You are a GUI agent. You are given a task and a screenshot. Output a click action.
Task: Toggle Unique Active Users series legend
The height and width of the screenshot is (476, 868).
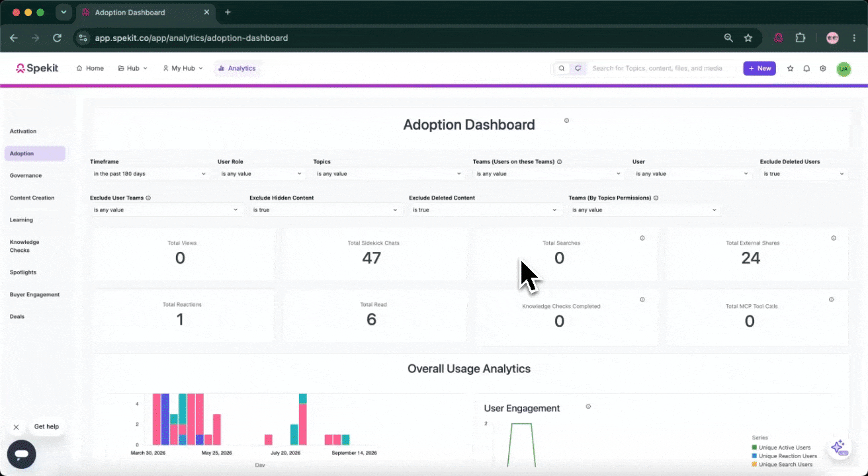click(x=782, y=448)
